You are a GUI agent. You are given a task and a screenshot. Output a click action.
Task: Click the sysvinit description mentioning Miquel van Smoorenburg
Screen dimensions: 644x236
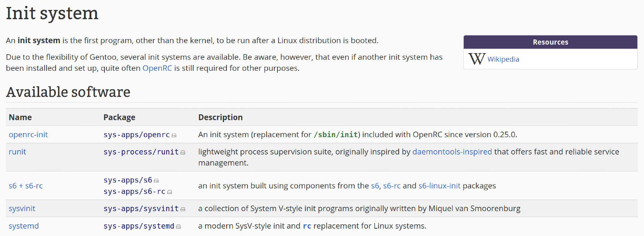click(359, 209)
